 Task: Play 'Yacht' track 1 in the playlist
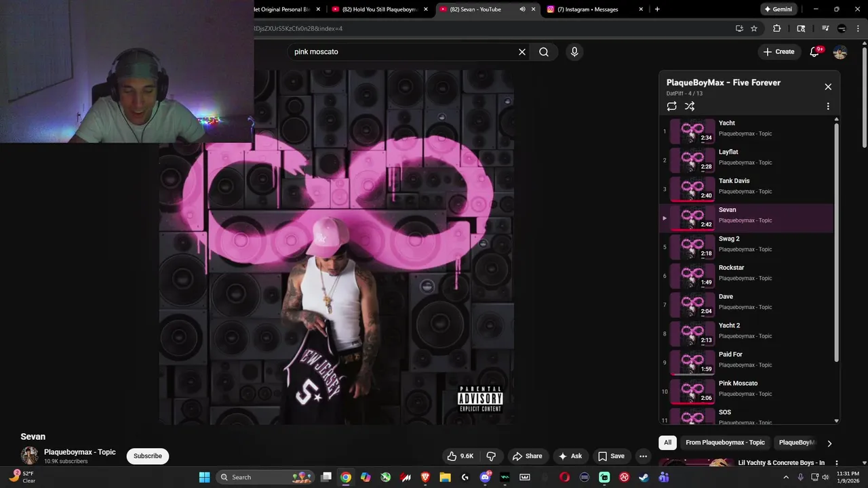point(746,131)
